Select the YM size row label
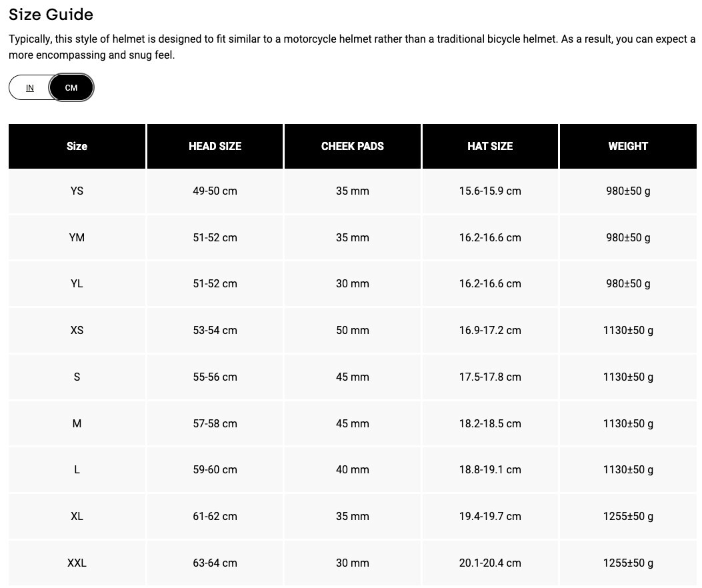 pyautogui.click(x=77, y=237)
